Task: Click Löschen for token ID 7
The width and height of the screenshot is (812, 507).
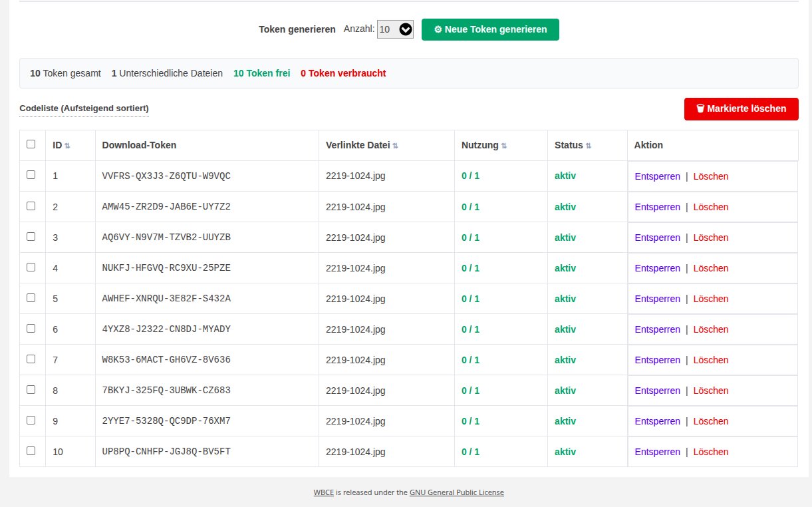Action: [x=710, y=360]
